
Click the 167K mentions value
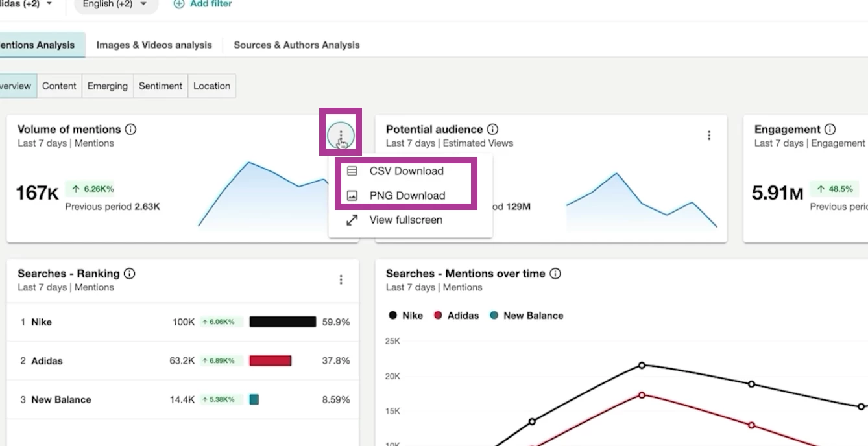37,193
